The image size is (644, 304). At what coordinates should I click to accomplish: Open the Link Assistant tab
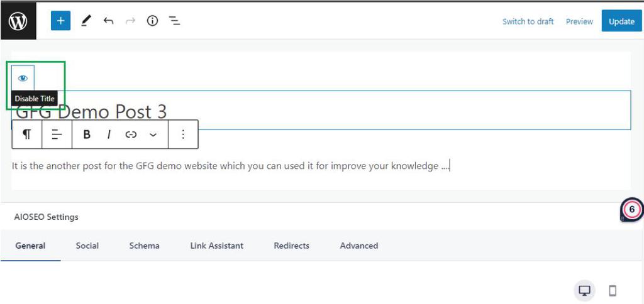point(216,246)
